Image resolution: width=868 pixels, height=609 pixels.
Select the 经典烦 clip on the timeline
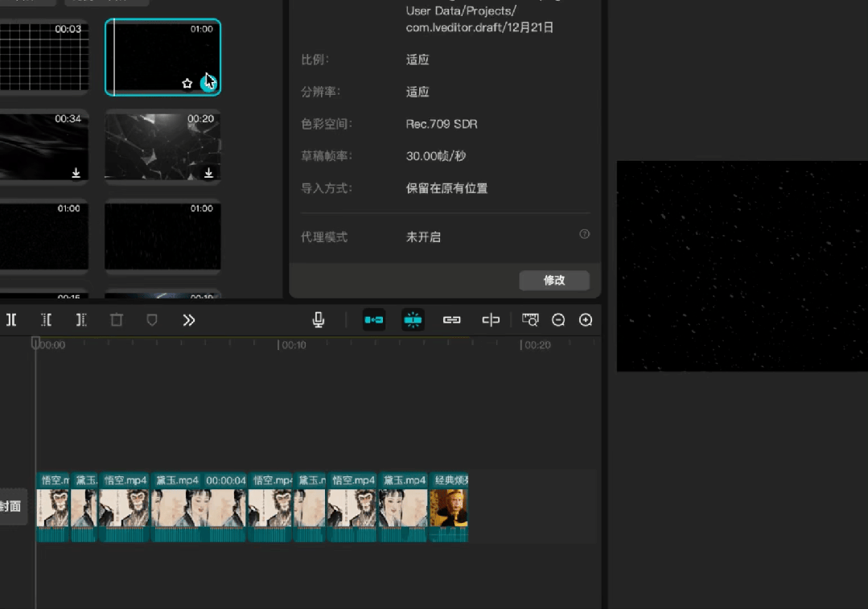[450, 507]
